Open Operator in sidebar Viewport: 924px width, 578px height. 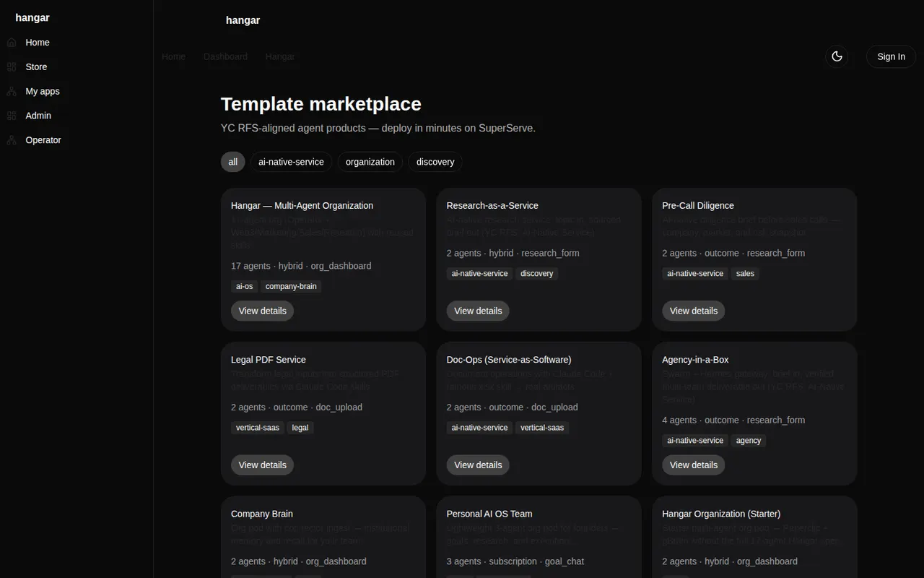tap(43, 140)
